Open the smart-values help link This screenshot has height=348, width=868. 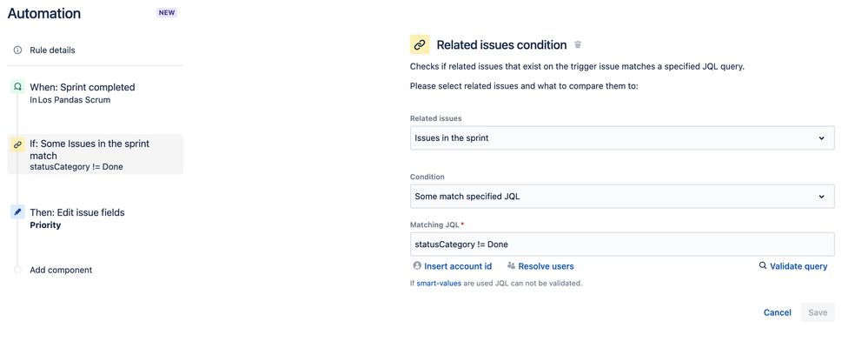[x=439, y=284]
